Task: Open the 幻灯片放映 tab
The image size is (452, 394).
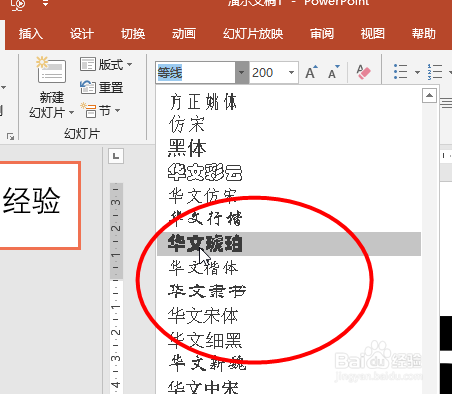Action: tap(253, 34)
